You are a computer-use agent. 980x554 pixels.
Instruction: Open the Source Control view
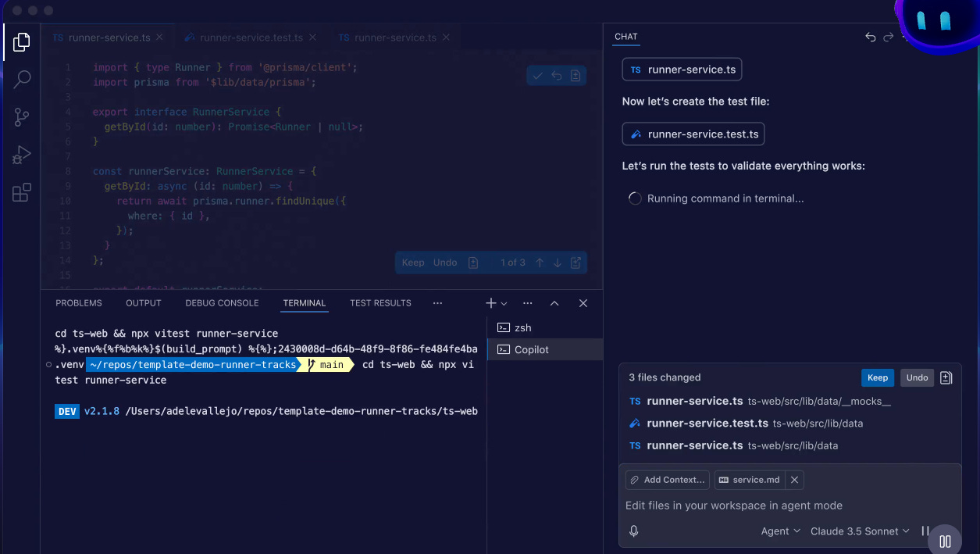[21, 116]
